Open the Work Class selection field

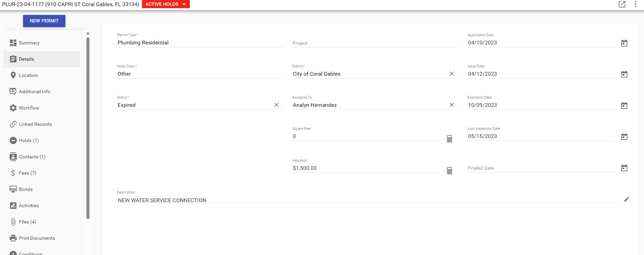tap(199, 74)
